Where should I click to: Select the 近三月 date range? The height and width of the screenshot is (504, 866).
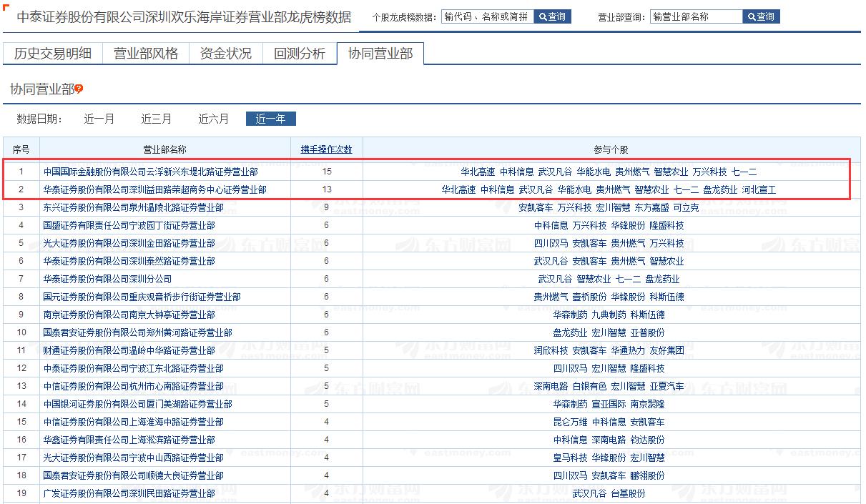157,119
